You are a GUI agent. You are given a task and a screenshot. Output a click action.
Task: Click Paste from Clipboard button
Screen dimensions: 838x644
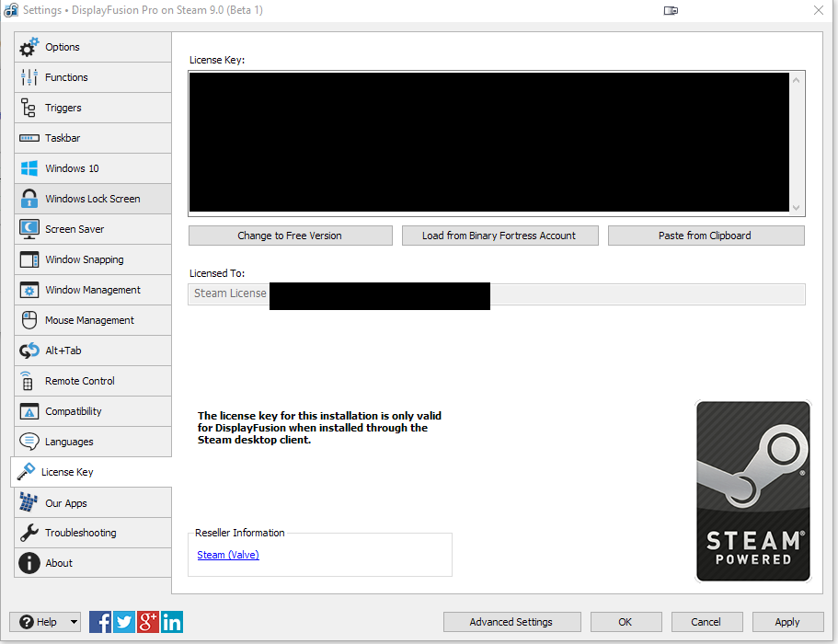706,236
